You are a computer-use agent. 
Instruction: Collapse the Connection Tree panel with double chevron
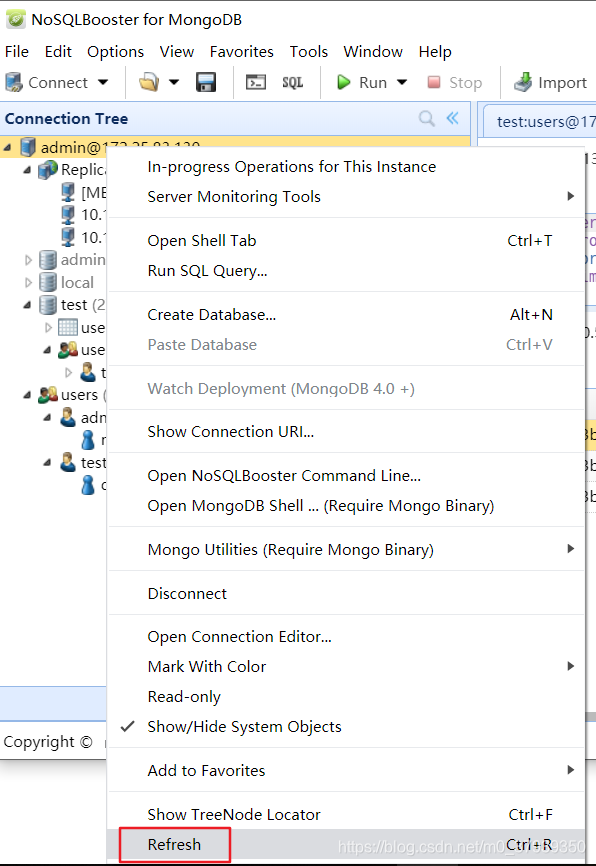452,118
